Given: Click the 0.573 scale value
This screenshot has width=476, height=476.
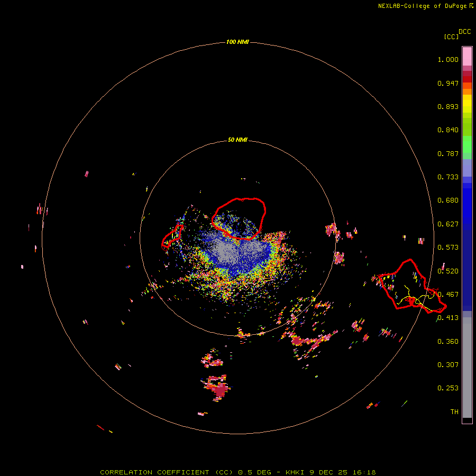Looking at the screenshot, I should [x=448, y=248].
